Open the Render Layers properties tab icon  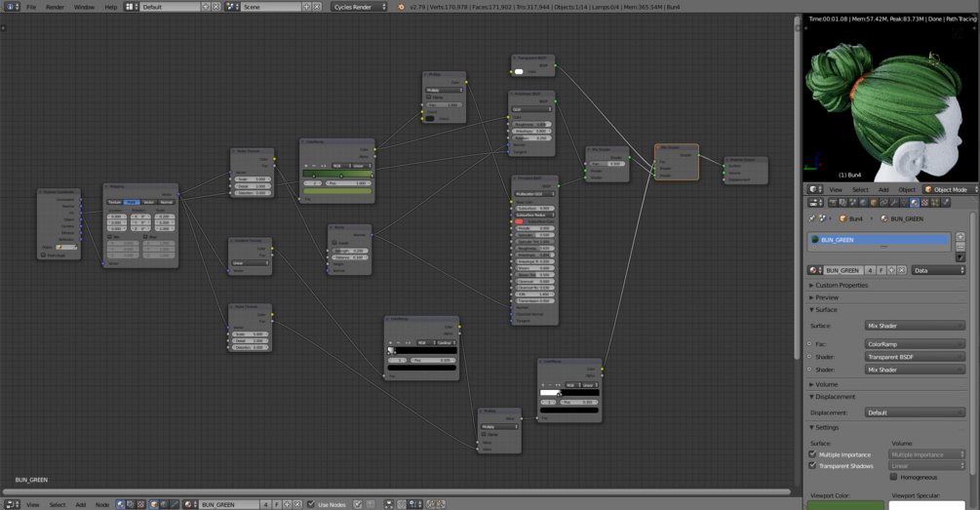(843, 203)
